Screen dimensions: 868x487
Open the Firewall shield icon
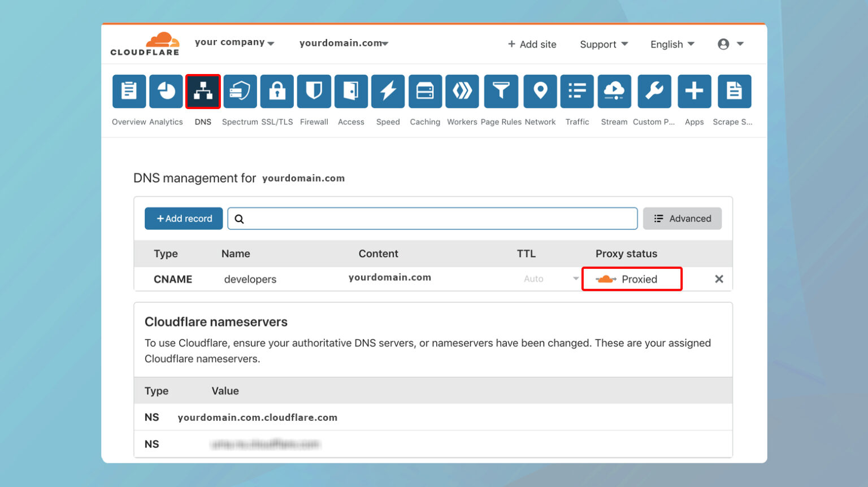coord(314,91)
